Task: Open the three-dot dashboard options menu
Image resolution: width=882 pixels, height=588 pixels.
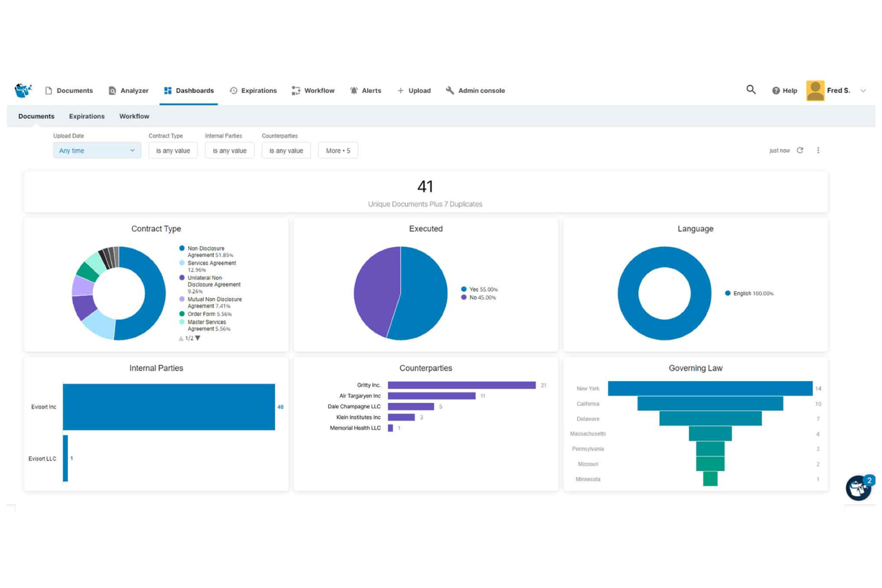Action: point(818,150)
